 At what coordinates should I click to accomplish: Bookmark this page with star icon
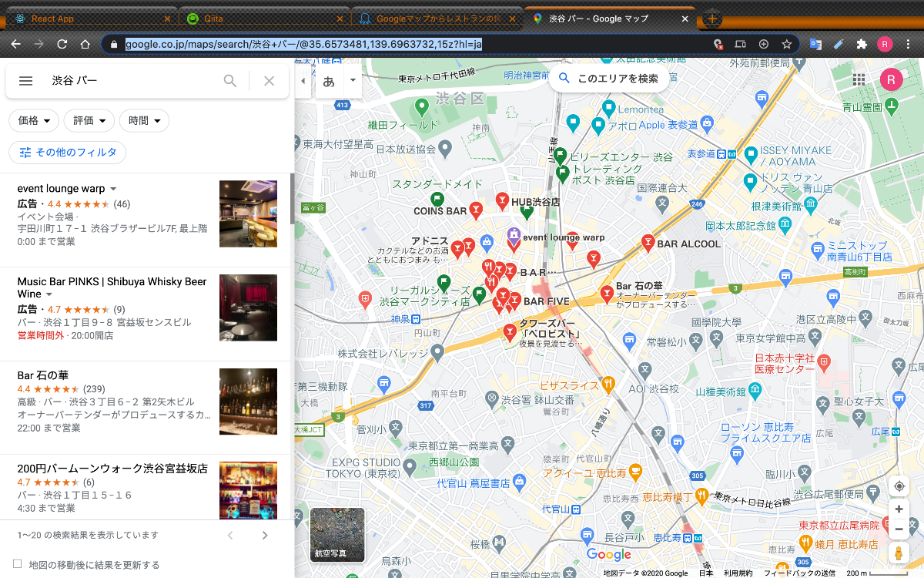[x=786, y=44]
